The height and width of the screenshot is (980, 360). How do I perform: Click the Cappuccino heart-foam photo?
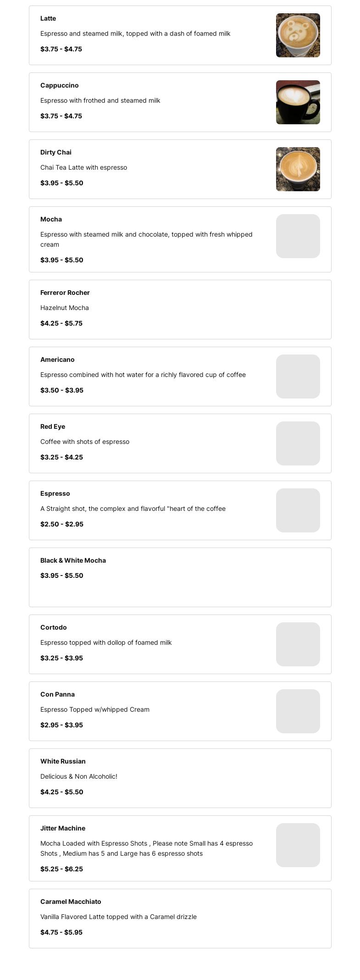[298, 102]
